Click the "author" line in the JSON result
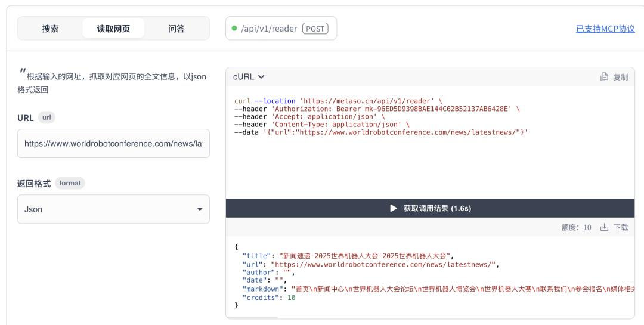 (268, 273)
